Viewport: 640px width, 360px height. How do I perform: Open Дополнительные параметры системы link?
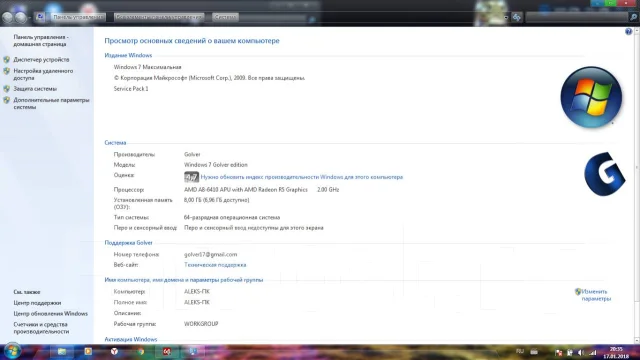pos(51,104)
